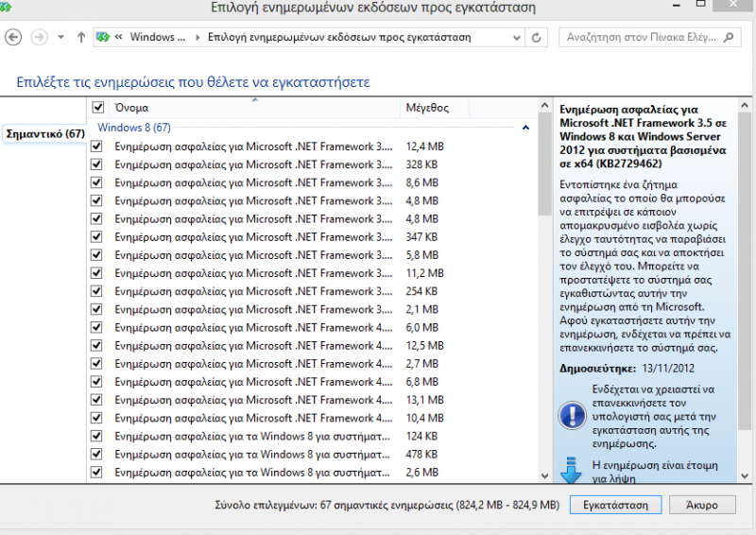Click the Εγκατάσταση button
Viewport: 756px width, 535px height.
(616, 505)
